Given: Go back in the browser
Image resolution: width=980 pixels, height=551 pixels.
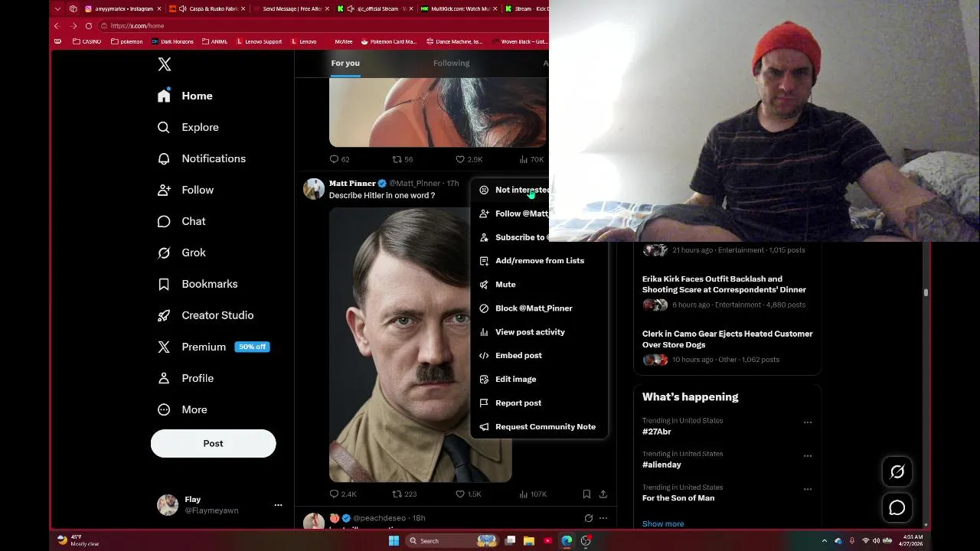Looking at the screenshot, I should coord(57,26).
